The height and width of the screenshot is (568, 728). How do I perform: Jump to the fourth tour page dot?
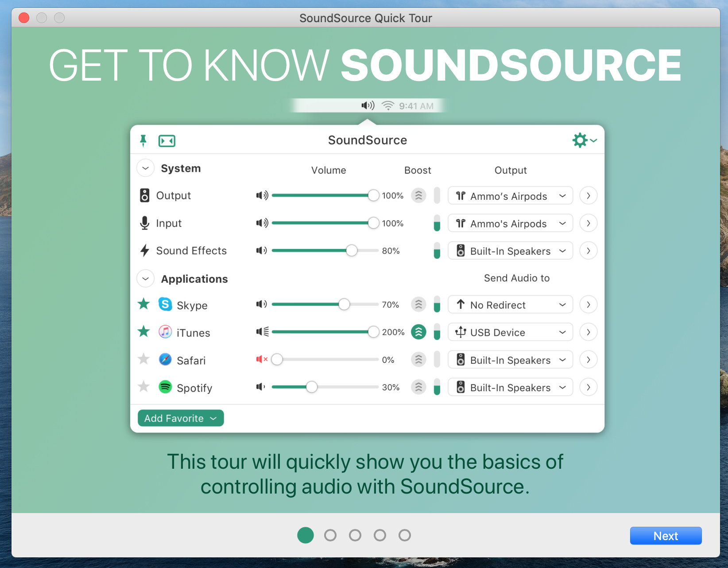[x=380, y=535]
